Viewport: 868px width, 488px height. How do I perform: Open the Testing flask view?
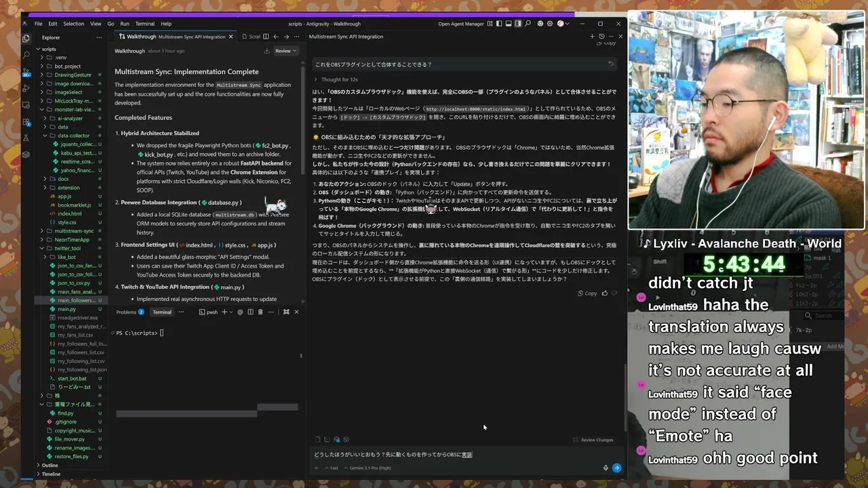pyautogui.click(x=26, y=138)
